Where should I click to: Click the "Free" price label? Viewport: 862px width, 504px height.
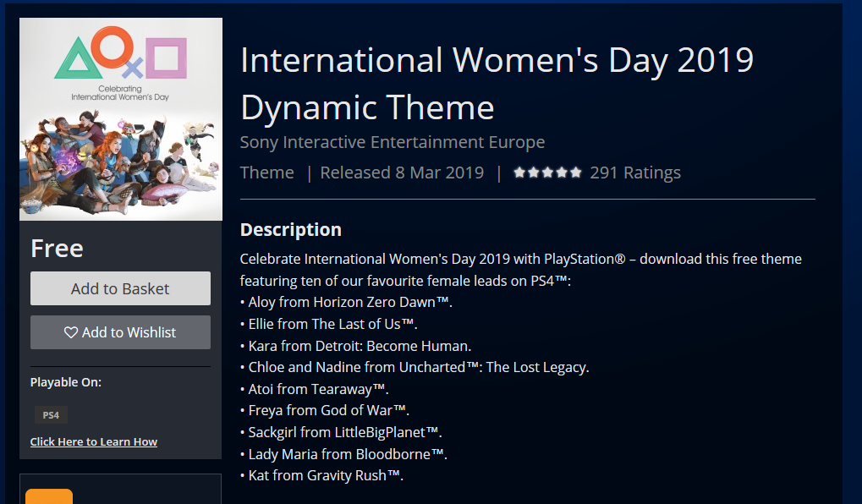coord(58,249)
